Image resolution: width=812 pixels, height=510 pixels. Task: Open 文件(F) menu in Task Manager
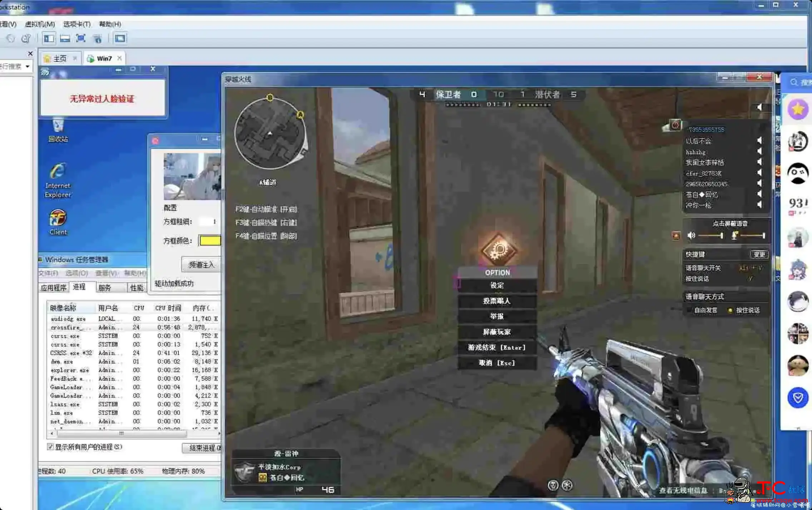point(48,273)
